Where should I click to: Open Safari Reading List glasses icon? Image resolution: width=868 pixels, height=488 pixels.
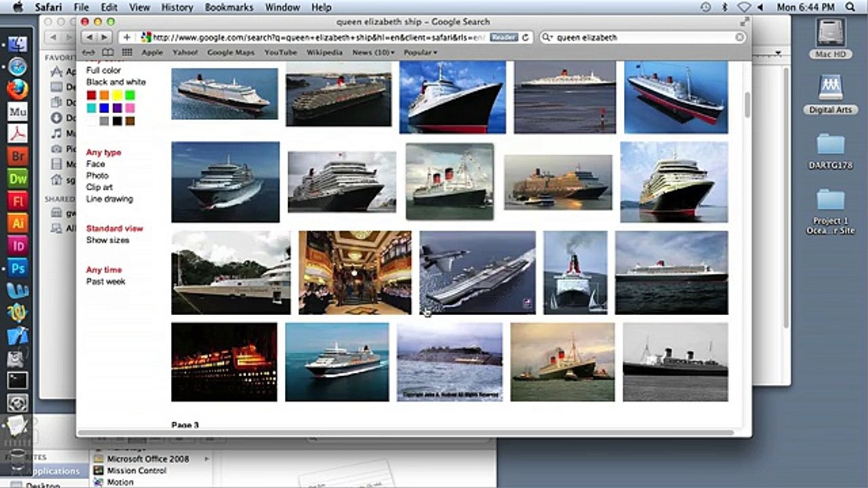coord(90,52)
